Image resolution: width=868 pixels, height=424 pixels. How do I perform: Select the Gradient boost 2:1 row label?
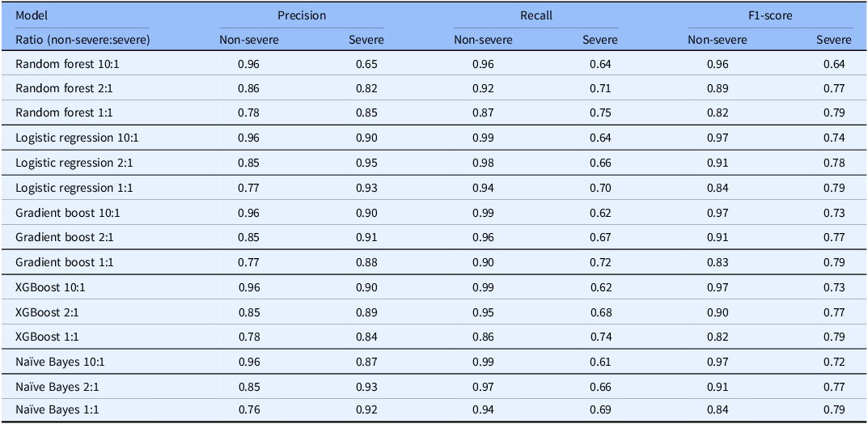[x=64, y=237]
